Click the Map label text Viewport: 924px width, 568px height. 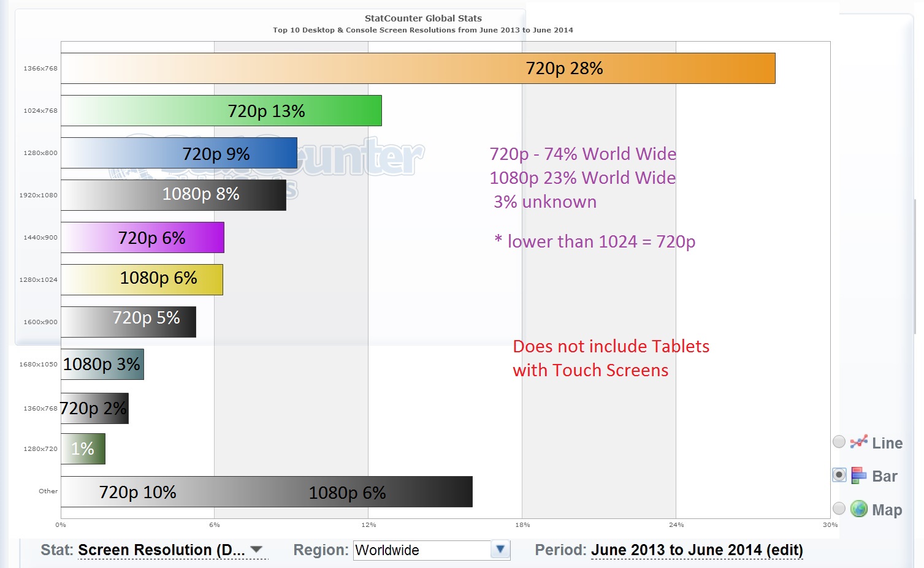pyautogui.click(x=887, y=510)
